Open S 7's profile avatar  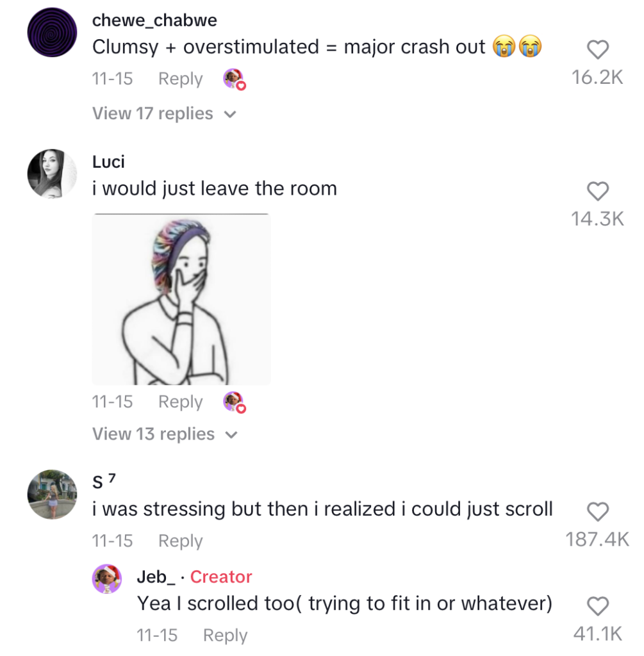coord(52,493)
